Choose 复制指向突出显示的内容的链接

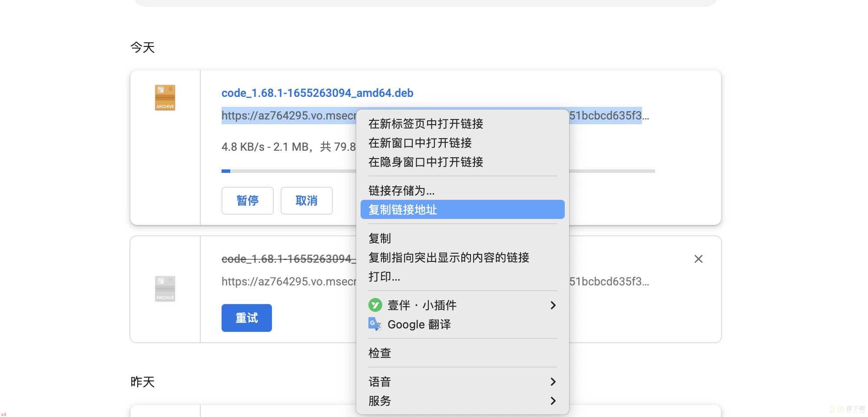pos(462,257)
